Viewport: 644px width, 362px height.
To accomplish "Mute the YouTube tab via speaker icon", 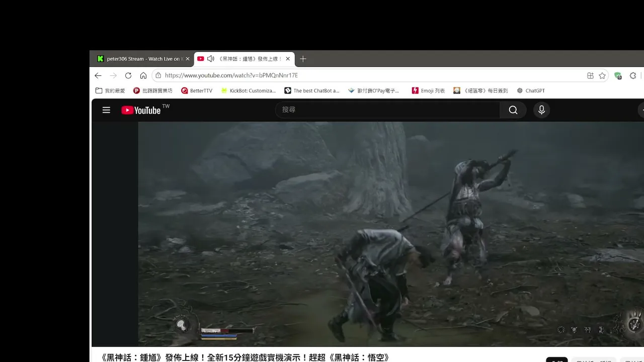I will (x=211, y=59).
